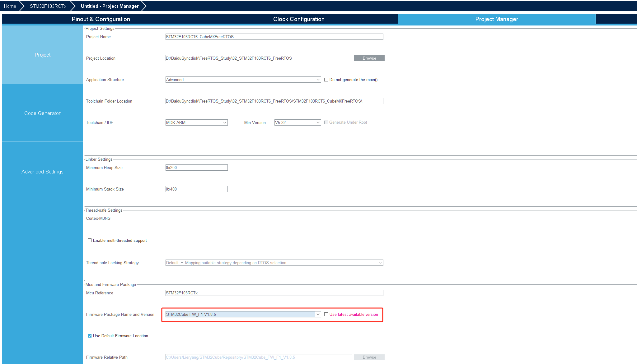Uncheck Use Default Firmware Location
The image size is (637, 364).
coord(90,336)
